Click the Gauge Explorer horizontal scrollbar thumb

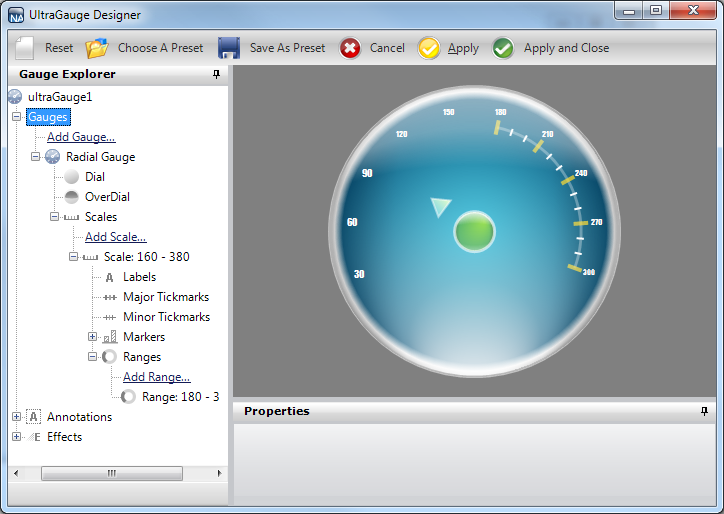click(112, 473)
